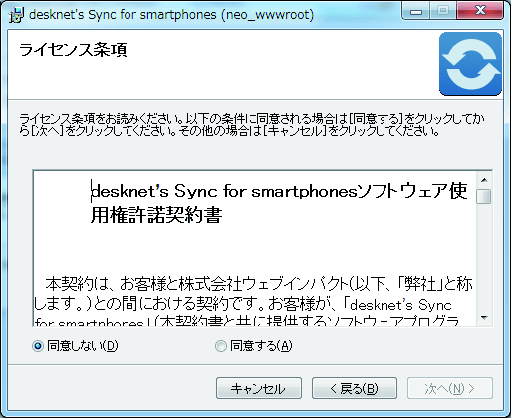The height and width of the screenshot is (418, 511).
Task: Click the blue sync arrows logo
Action: pos(470,64)
